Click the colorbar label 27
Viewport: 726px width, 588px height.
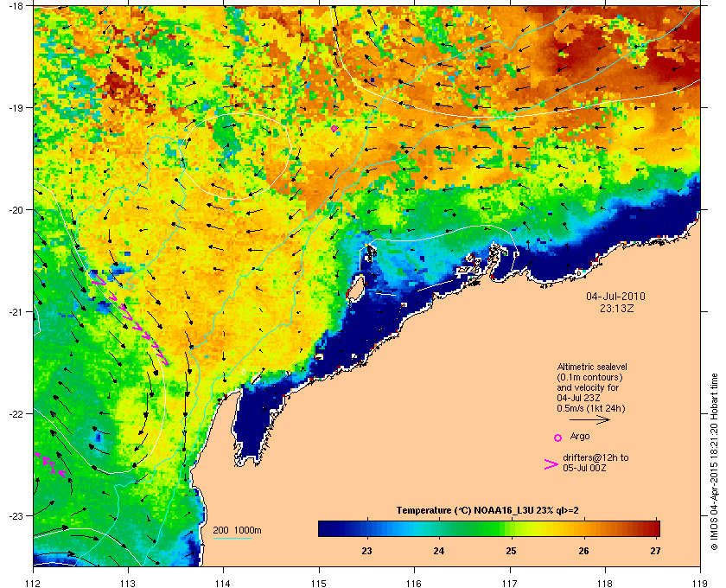[x=655, y=551]
